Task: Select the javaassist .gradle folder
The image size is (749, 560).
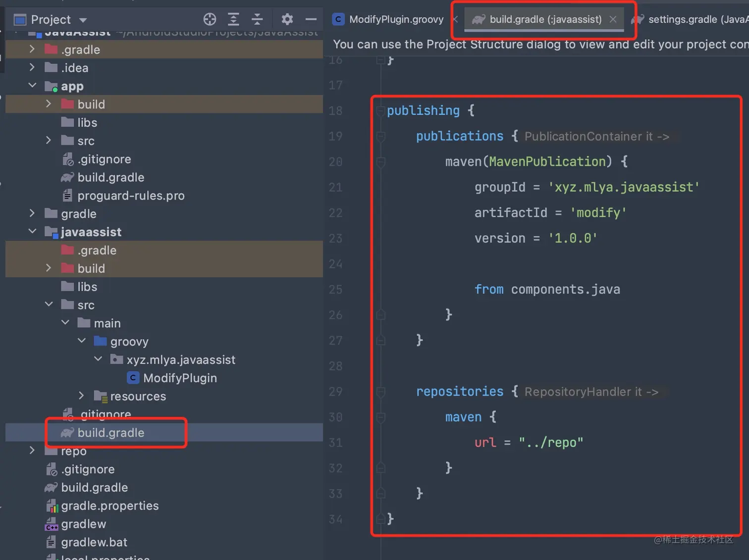Action: 89,250
